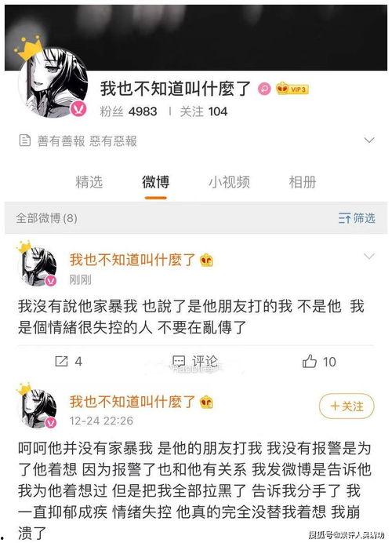Image resolution: width=392 pixels, height=543 pixels.
Task: Expand the profile bio chevron
Action: [x=369, y=140]
